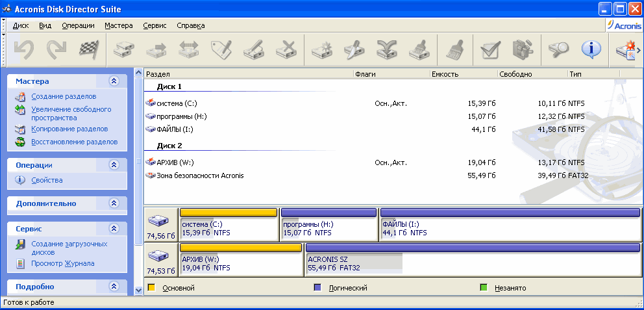This screenshot has height=310, width=644.
Task: Open the blue Info properties icon
Action: click(x=591, y=50)
